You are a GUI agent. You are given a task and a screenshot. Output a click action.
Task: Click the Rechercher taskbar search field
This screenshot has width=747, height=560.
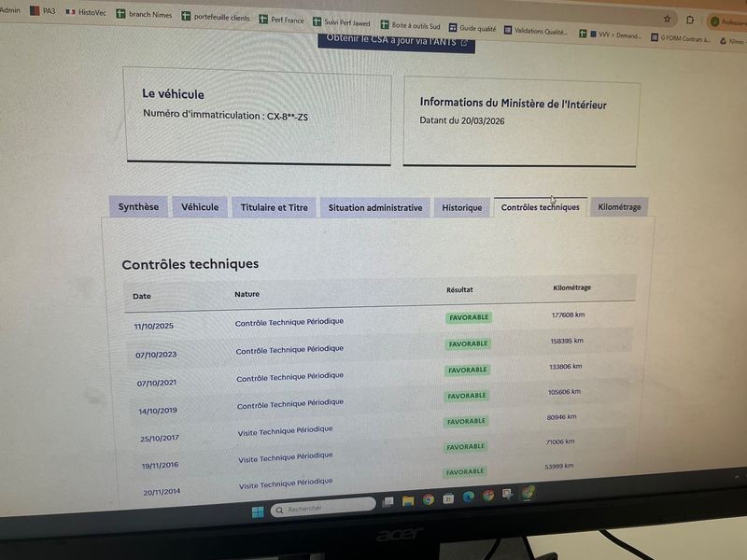[x=323, y=508]
